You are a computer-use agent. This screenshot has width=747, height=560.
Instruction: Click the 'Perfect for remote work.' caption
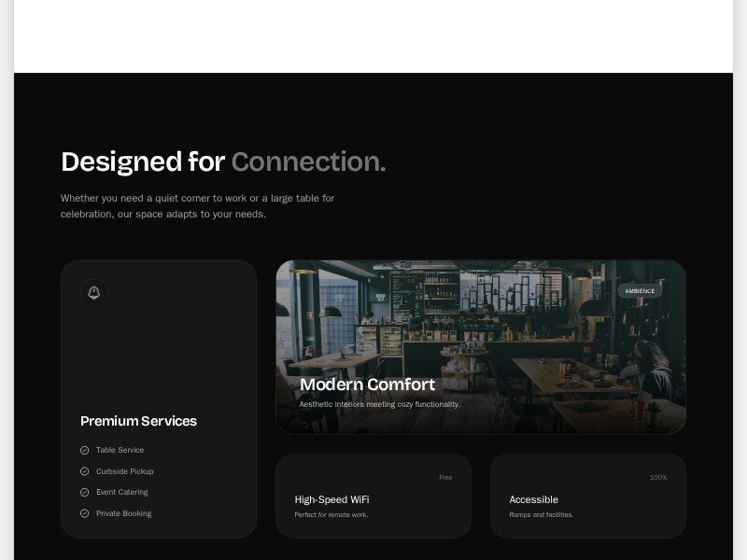pos(331,515)
